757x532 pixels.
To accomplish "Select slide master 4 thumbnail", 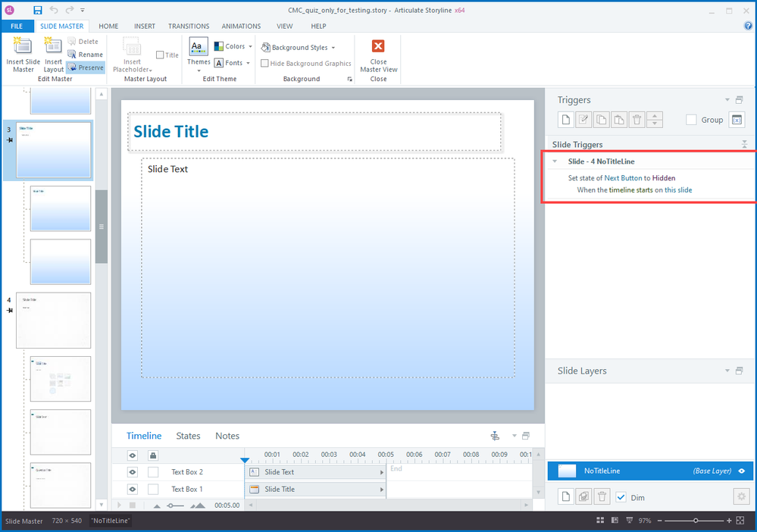I will tap(53, 320).
